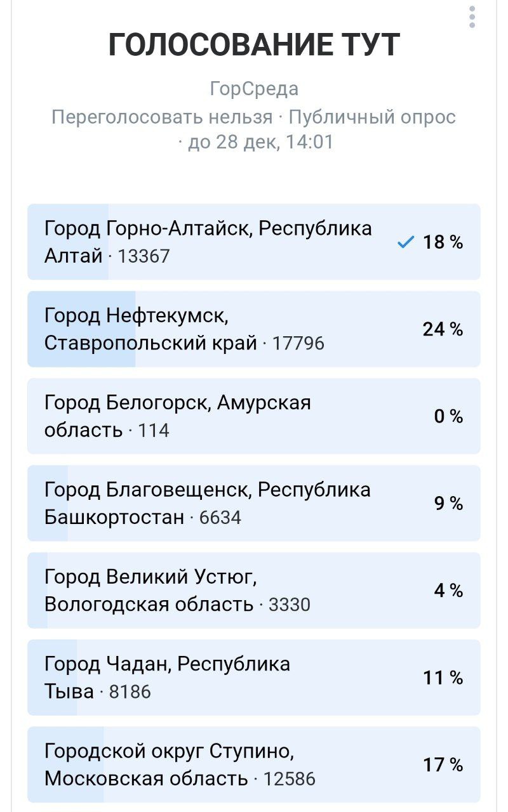Click the 11 % result for Чадан
The width and height of the screenshot is (508, 812).
click(443, 678)
